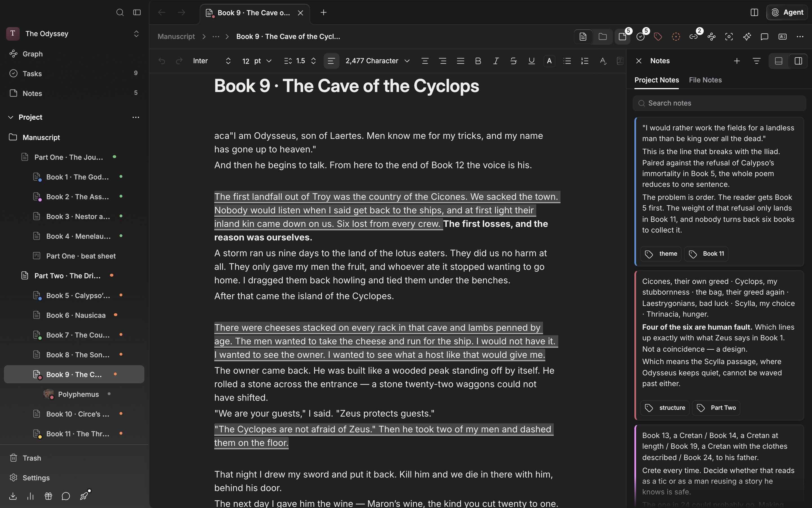Collapse the Project section chevron

(11, 117)
